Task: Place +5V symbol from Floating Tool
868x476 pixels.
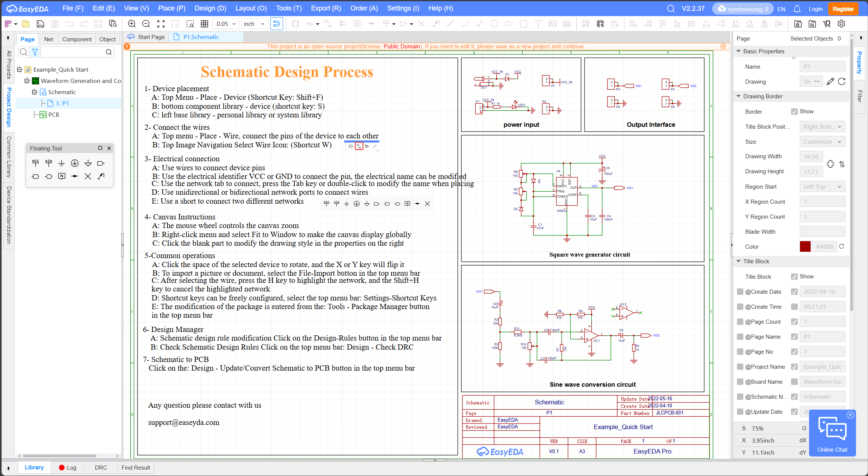Action: pos(48,163)
